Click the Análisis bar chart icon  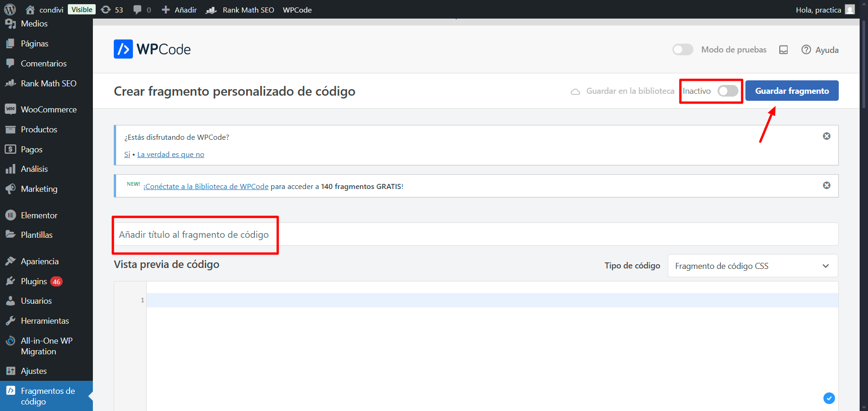click(10, 169)
